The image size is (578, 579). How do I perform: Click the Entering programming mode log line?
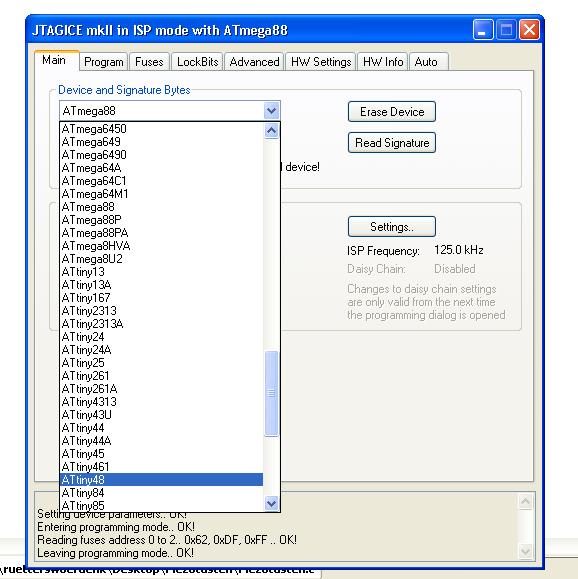click(116, 527)
